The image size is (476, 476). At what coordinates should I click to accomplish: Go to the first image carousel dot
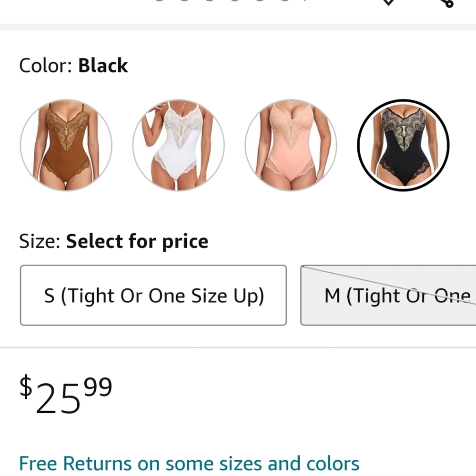click(159, 0)
